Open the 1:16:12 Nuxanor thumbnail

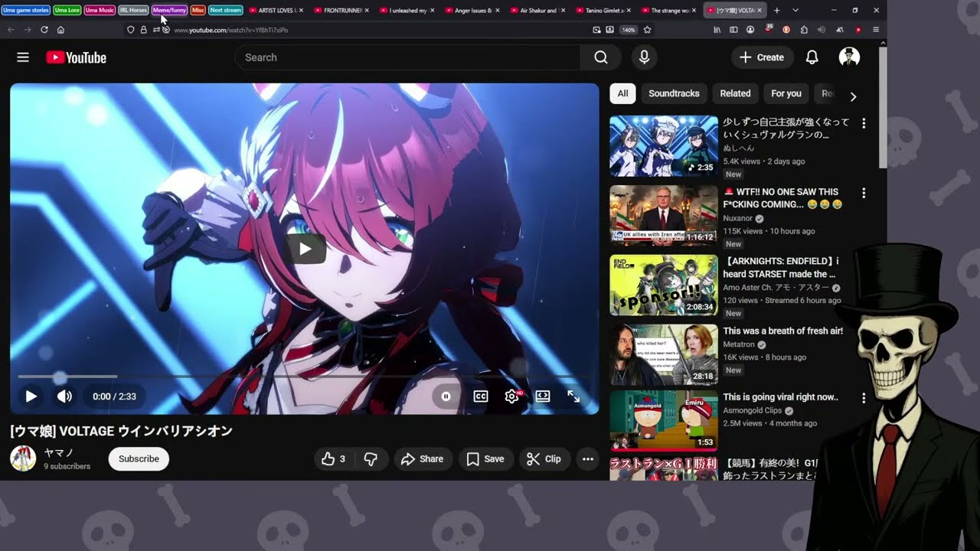point(664,216)
